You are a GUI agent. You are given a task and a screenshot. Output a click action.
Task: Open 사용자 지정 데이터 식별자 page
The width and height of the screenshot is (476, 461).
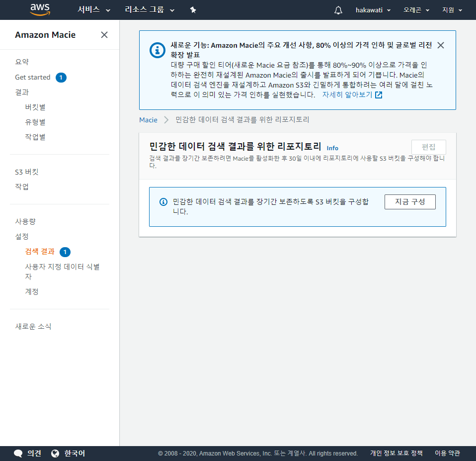point(62,272)
